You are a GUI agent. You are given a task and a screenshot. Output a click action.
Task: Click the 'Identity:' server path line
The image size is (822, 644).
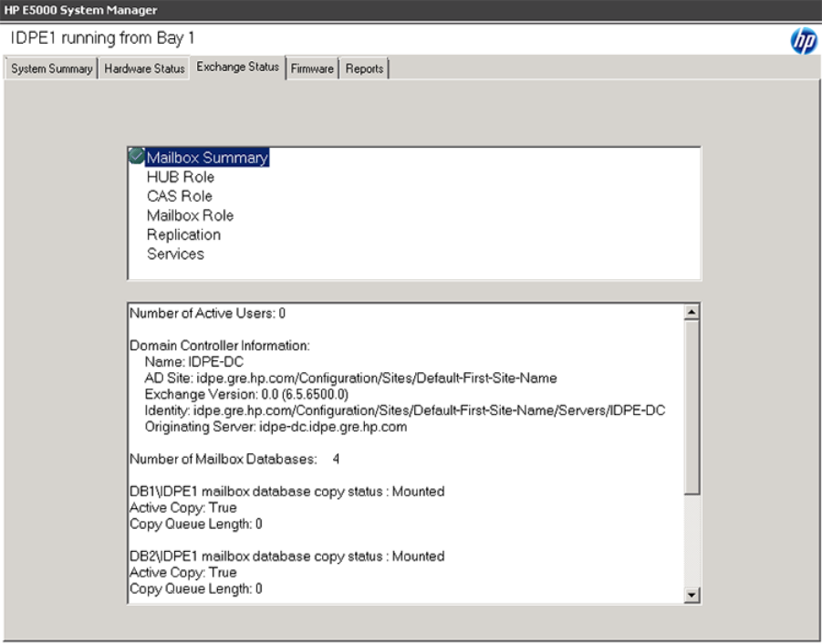(x=405, y=410)
